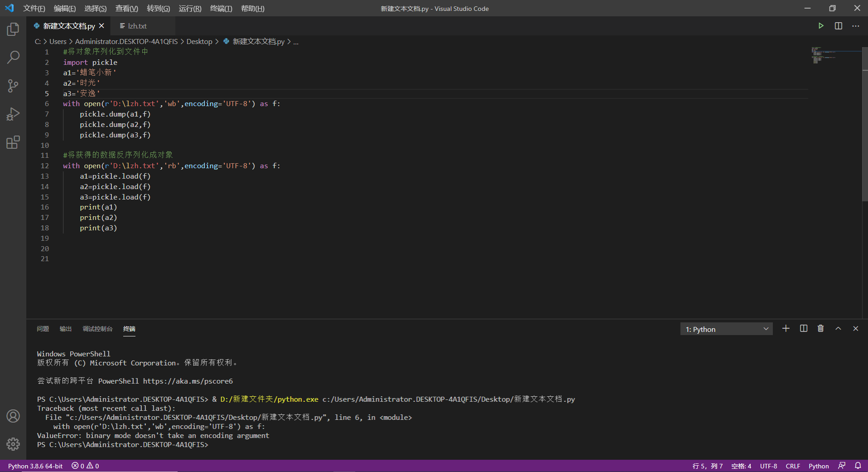
Task: Place cursor on 'import pickle' line
Action: 90,63
